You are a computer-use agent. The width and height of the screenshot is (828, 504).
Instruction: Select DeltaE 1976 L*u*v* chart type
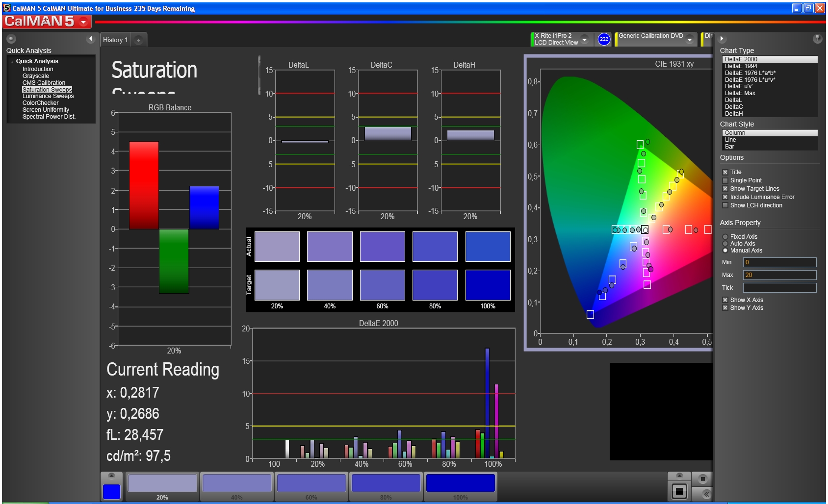point(770,80)
